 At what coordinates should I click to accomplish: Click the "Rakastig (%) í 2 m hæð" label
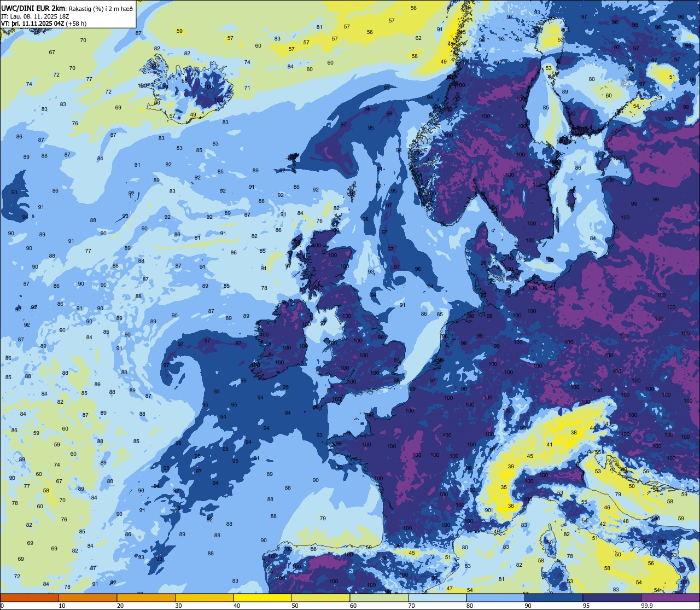pos(101,9)
